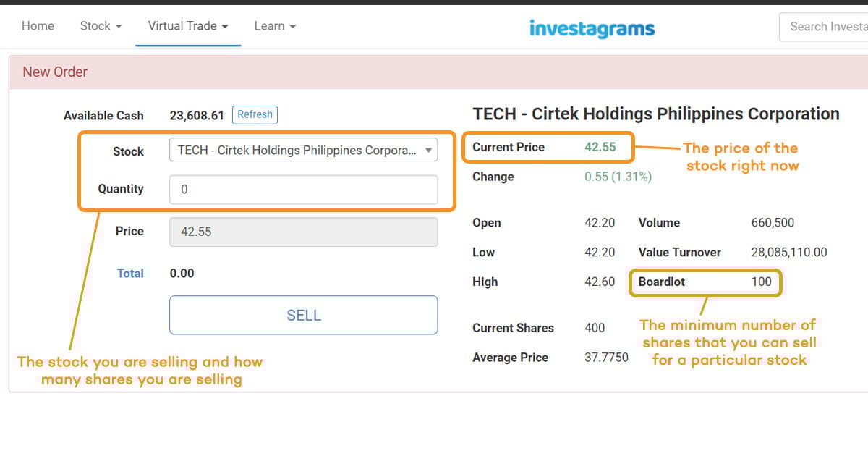Click the Quantity input field

click(303, 189)
